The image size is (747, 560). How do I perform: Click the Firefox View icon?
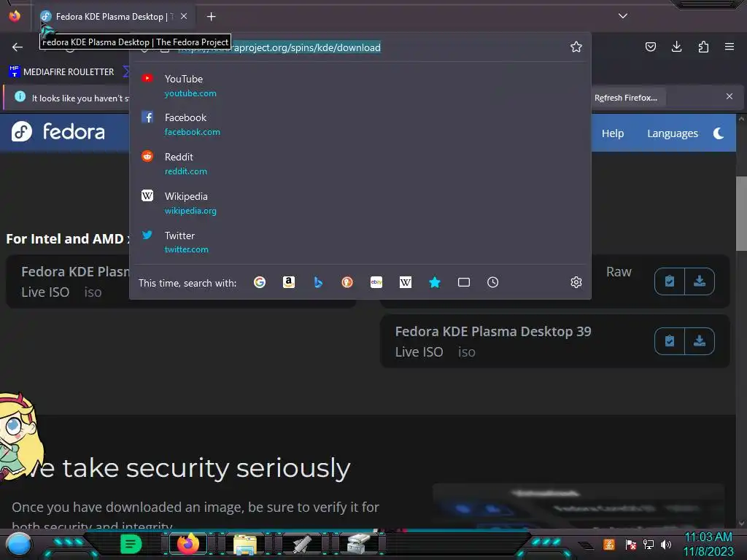point(15,16)
